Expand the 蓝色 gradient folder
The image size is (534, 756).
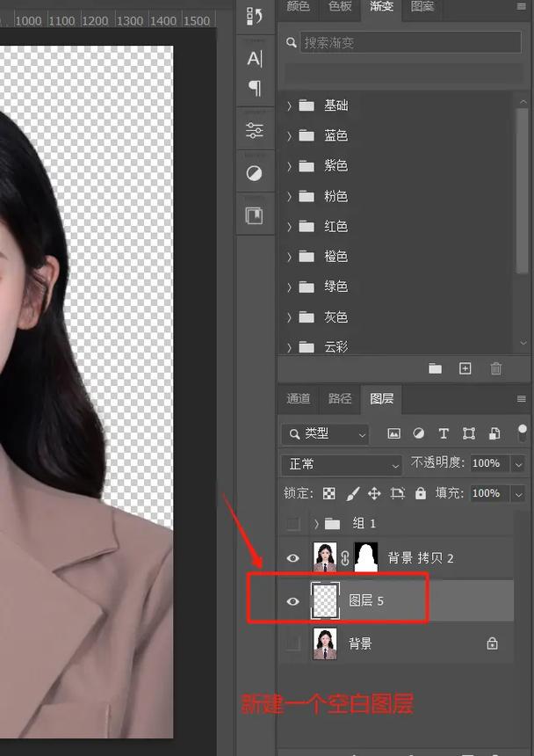pos(289,135)
